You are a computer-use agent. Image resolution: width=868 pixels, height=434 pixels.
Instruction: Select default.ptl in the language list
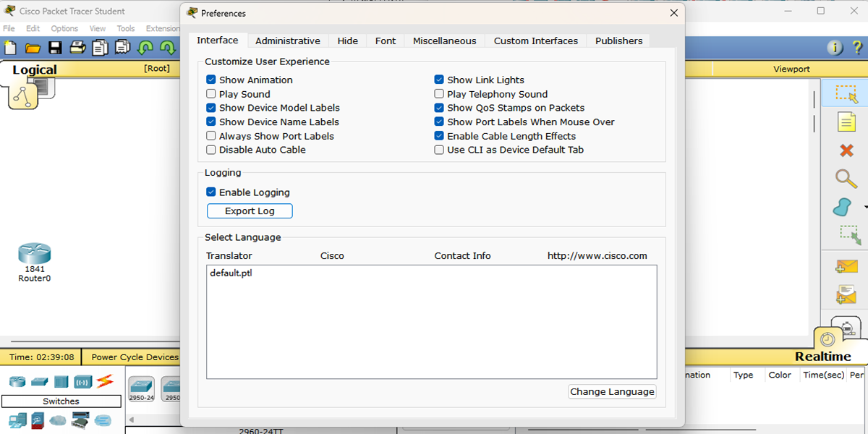pos(231,273)
